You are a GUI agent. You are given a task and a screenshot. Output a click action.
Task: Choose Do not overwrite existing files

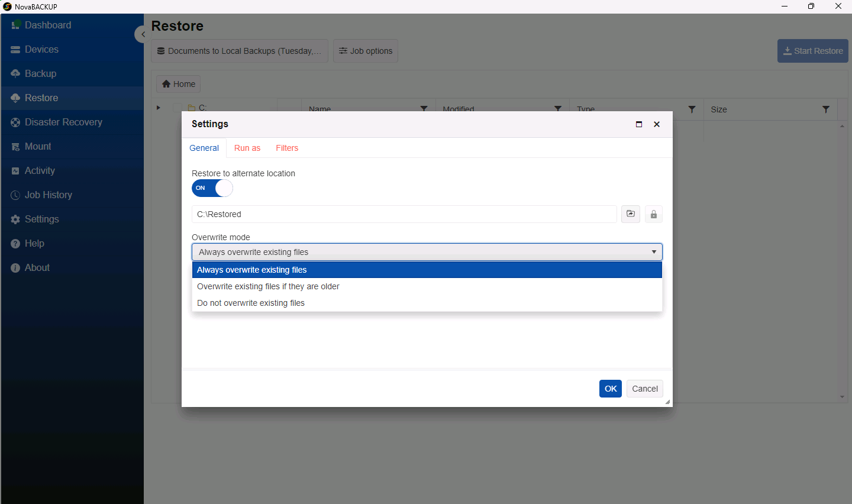[x=427, y=303]
